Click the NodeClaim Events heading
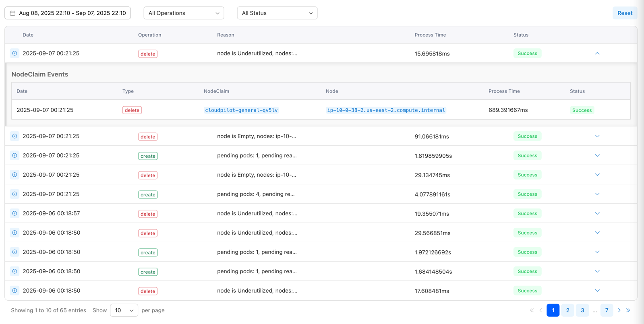Screen dimensions: 644x324 point(40,74)
